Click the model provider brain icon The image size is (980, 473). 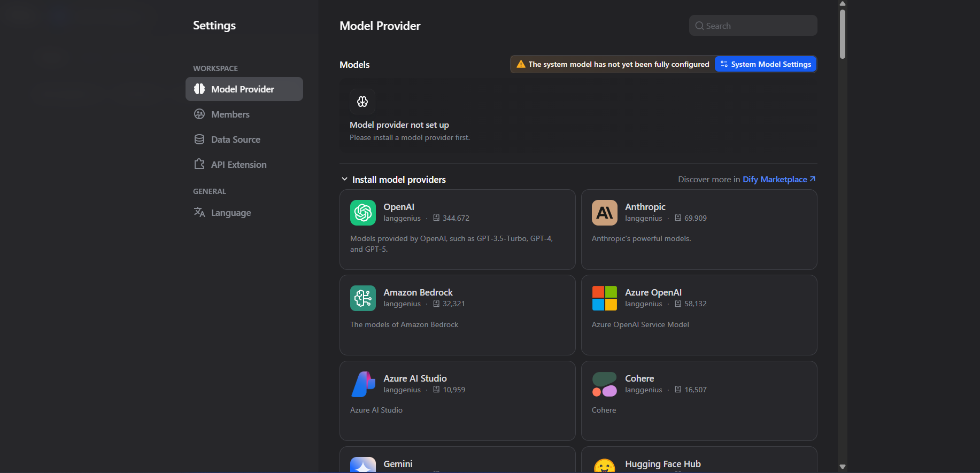point(362,102)
